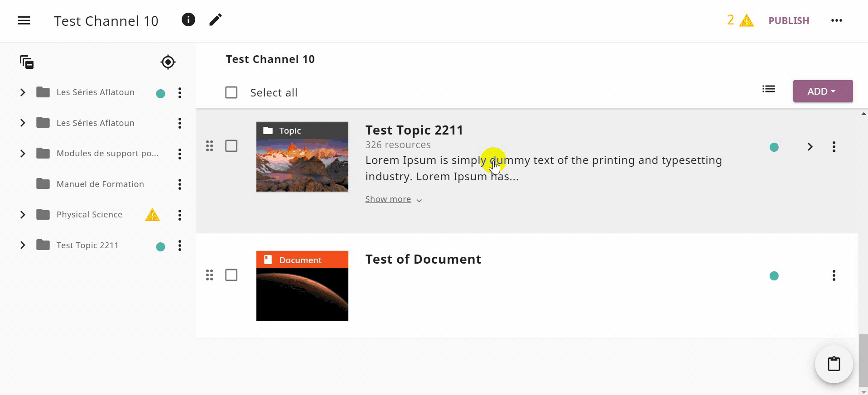
Task: Collapse all folders icon in sidebar
Action: pyautogui.click(x=27, y=62)
